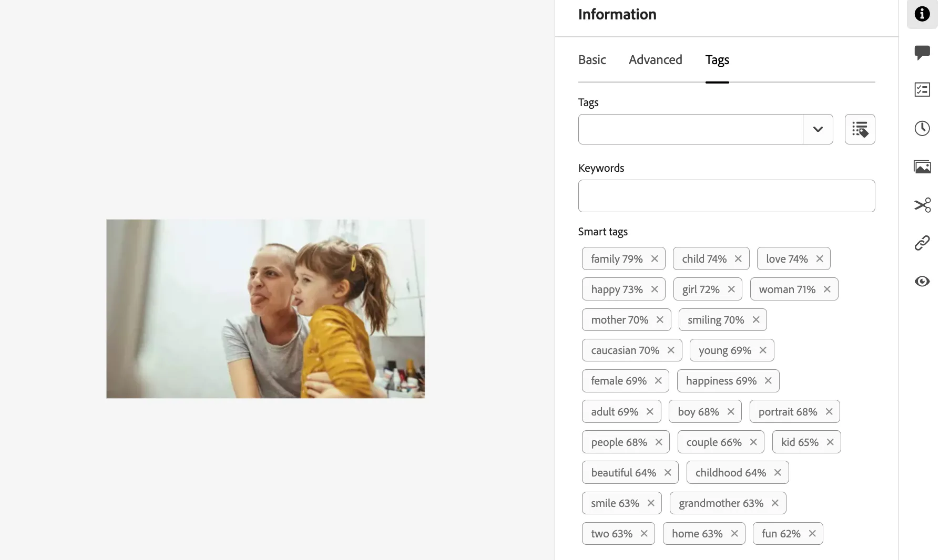The image size is (940, 560).
Task: Remove the child 74% smart tag
Action: [x=738, y=259]
